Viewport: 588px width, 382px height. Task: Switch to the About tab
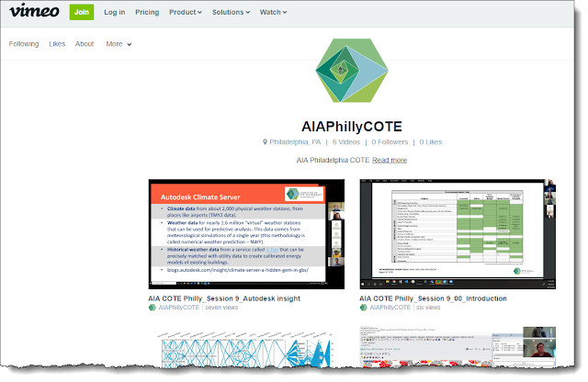pyautogui.click(x=85, y=44)
